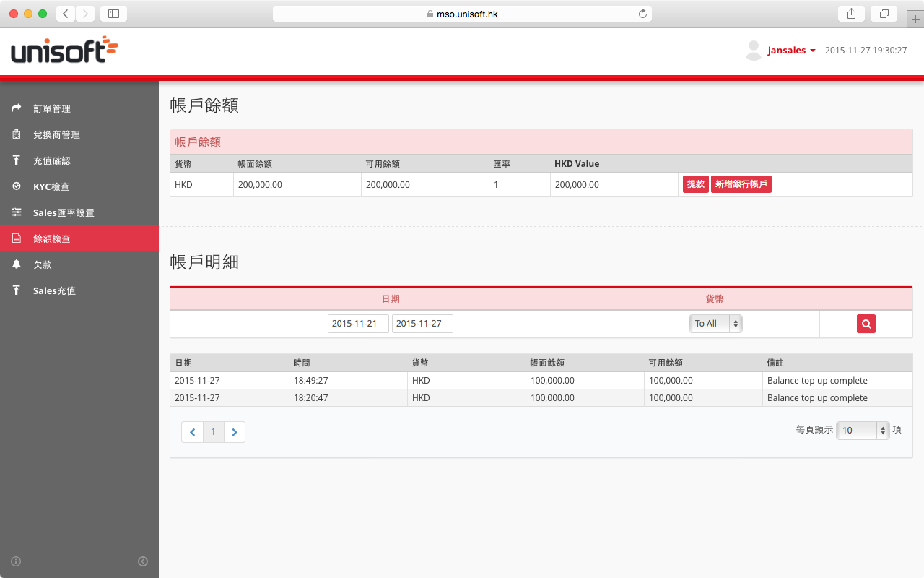The image size is (924, 578).
Task: Collapse the sidebar with the arrow circle icon
Action: (143, 561)
